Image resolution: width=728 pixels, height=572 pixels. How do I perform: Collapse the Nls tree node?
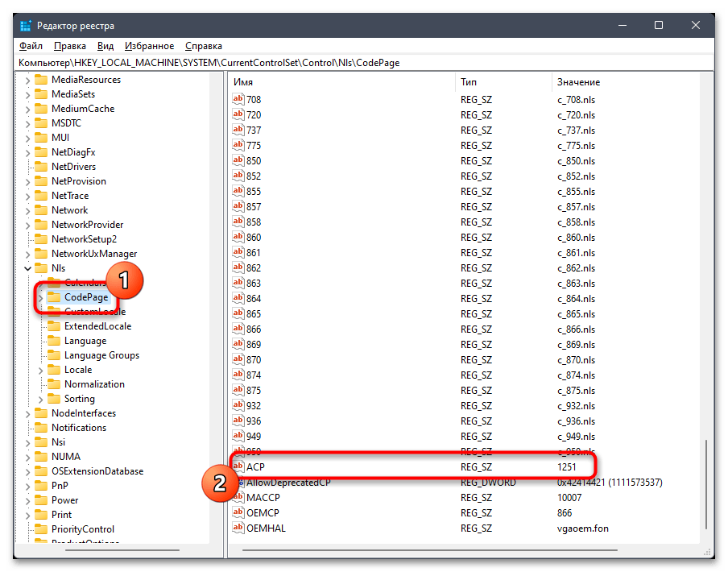coord(27,267)
